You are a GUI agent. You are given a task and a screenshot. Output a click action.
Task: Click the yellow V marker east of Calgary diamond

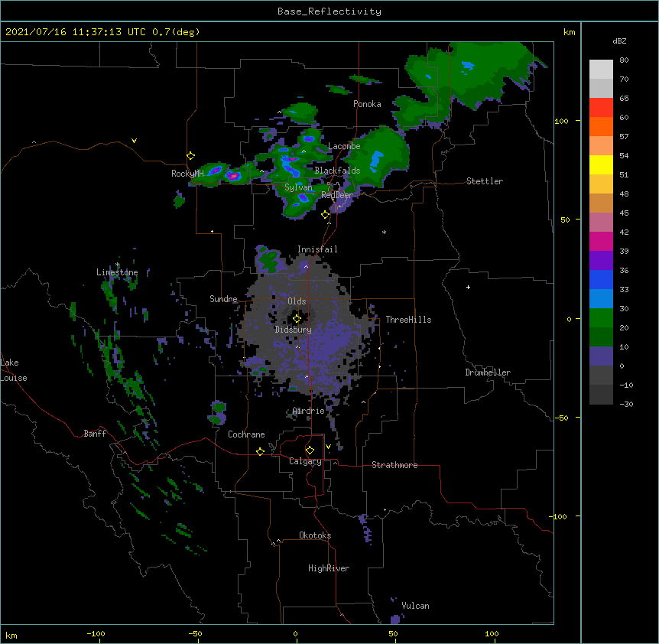pyautogui.click(x=328, y=447)
